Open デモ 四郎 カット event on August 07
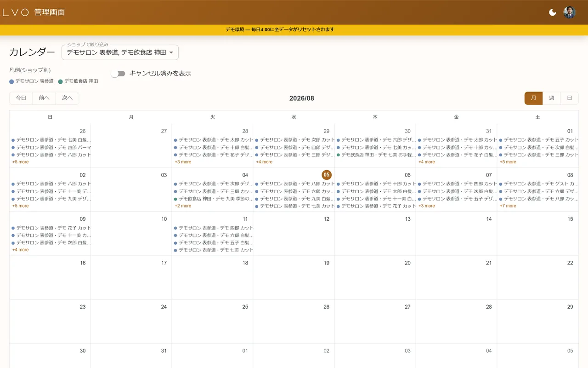588x368 pixels. pos(457,184)
